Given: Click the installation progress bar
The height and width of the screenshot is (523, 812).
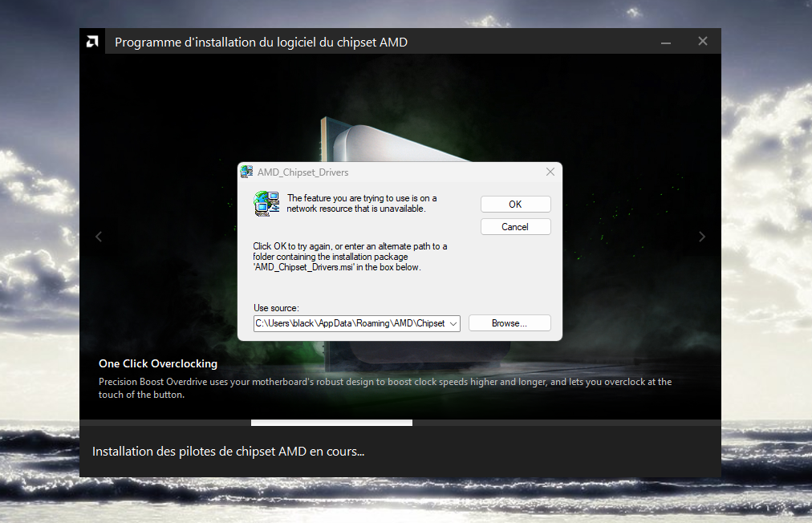Looking at the screenshot, I should pyautogui.click(x=400, y=423).
